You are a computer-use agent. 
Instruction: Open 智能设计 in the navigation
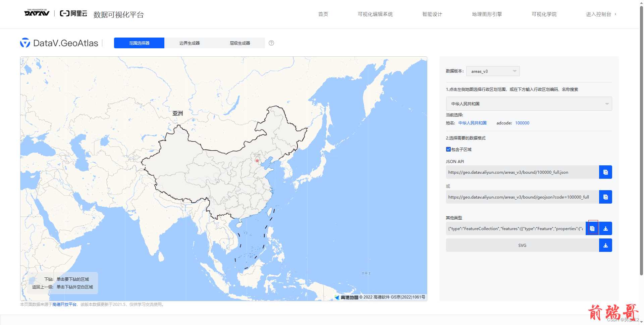coord(432,14)
